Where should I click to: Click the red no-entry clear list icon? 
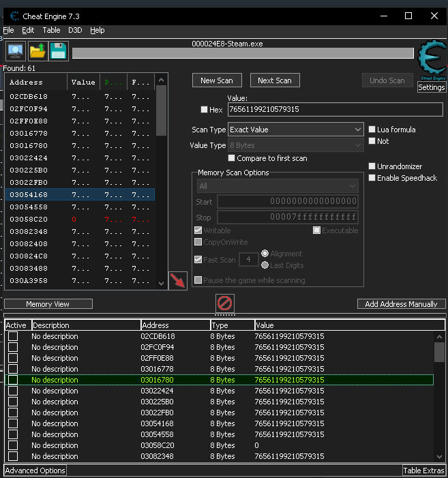coord(224,303)
